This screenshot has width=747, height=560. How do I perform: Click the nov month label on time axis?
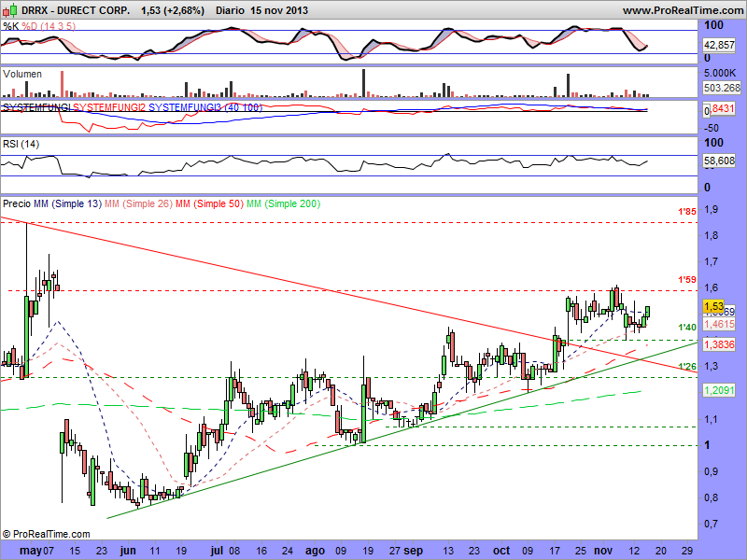[603, 551]
